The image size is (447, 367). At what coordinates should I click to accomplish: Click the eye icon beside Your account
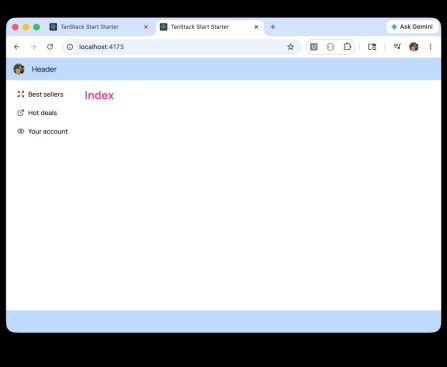(21, 131)
